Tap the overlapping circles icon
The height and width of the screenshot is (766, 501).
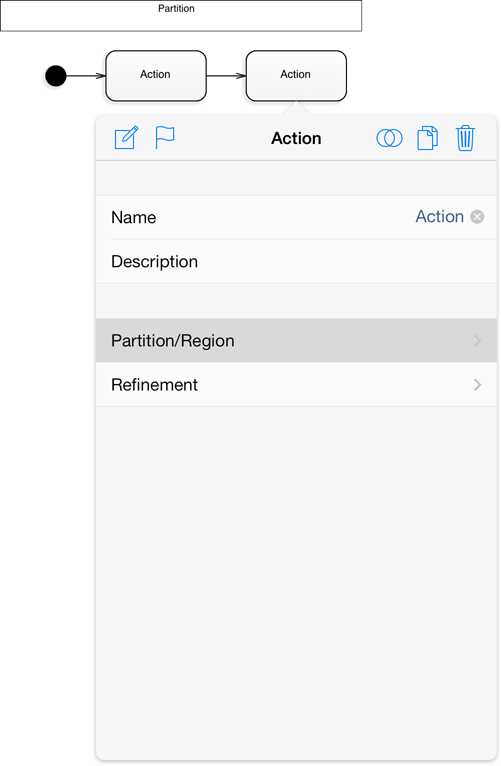tap(389, 138)
